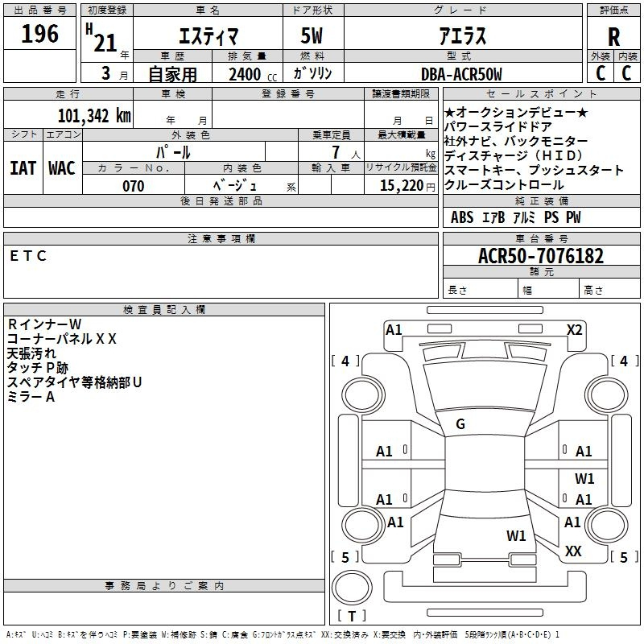Image resolution: width=644 pixels, height=644 pixels.
Task: Click the displacement value 2400 cc
Action: point(253,74)
